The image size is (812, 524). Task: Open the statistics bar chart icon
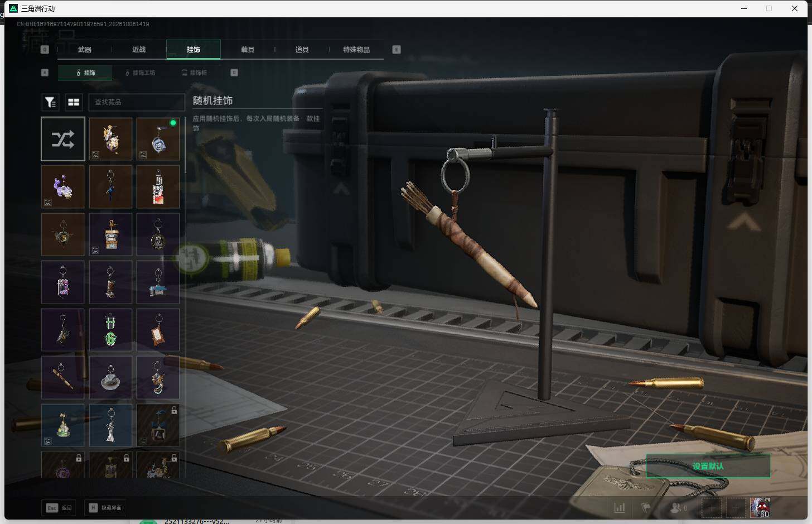[620, 508]
